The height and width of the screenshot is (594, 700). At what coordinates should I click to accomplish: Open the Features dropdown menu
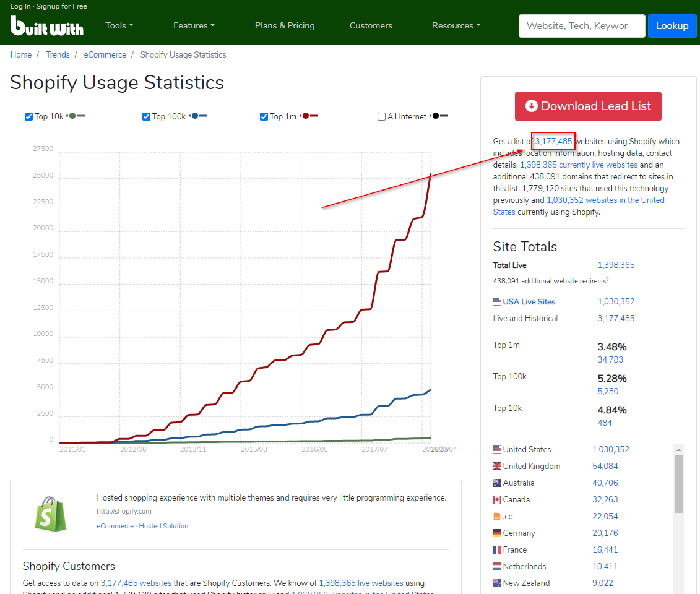194,25
